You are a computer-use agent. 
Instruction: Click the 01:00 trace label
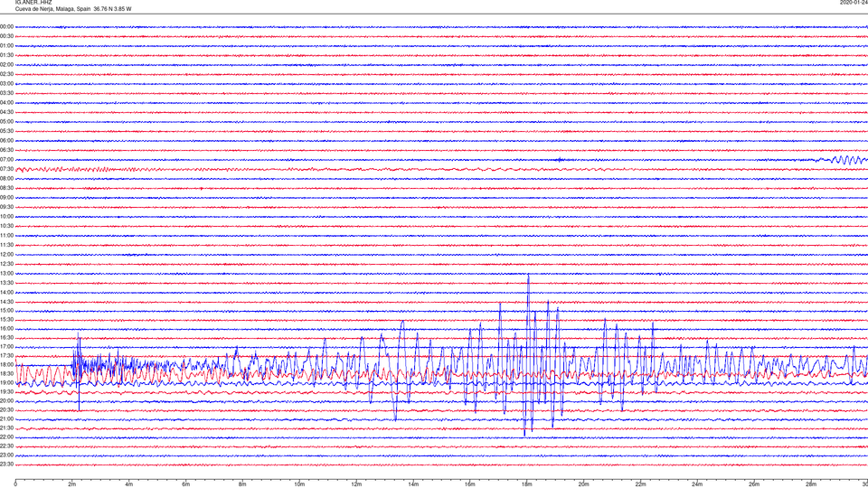6,46
